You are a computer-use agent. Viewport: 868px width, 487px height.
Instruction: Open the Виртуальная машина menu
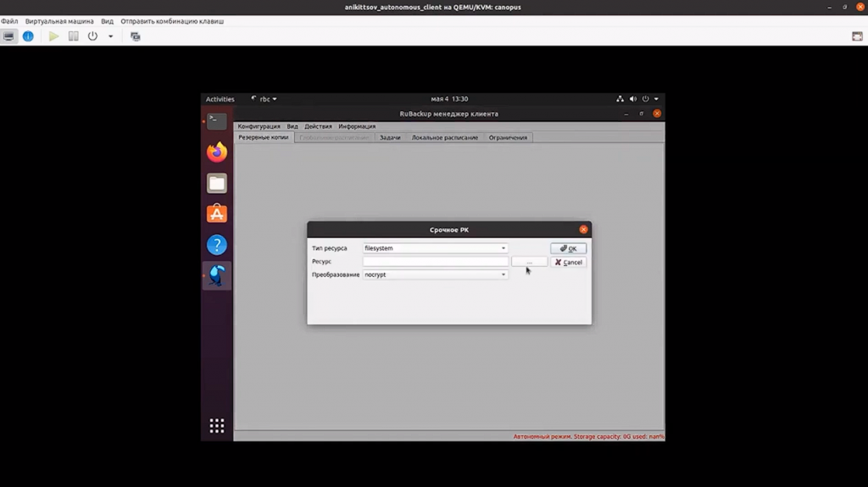coord(59,21)
